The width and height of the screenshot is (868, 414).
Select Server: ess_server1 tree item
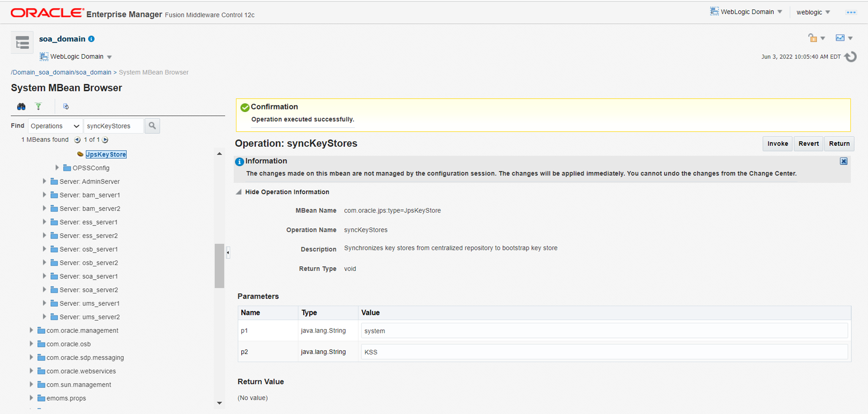[x=89, y=222]
